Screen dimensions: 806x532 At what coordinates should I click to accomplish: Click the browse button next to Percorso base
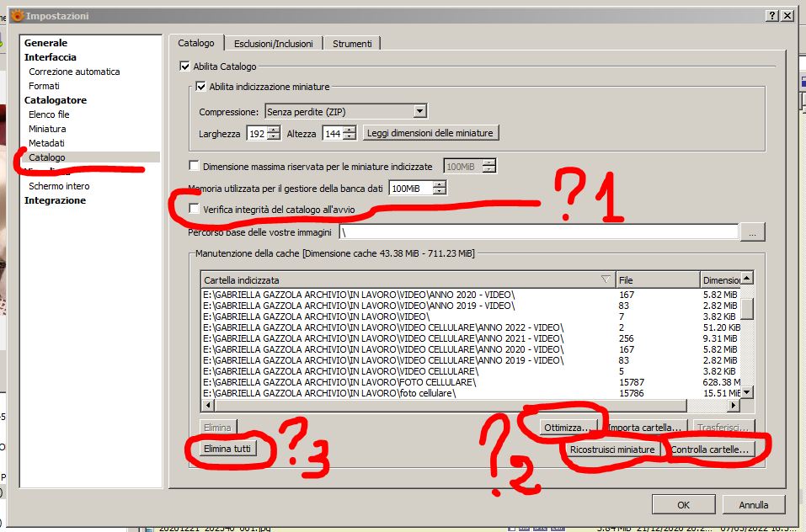click(752, 232)
